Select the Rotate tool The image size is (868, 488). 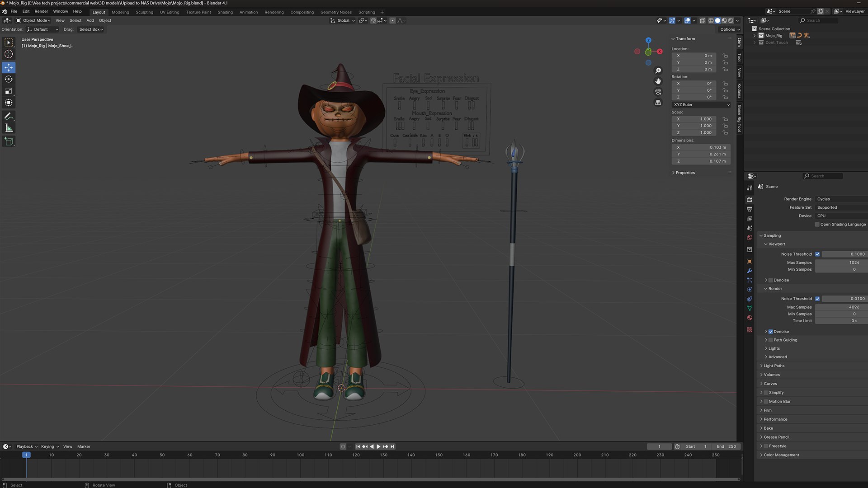pos(9,79)
